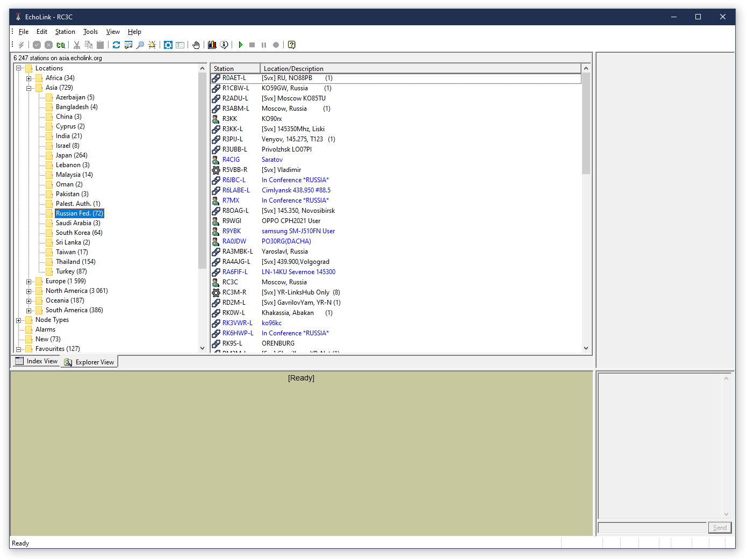This screenshot has height=560, width=747.
Task: Click the repeater icon beside R5VBB-R
Action: click(216, 170)
